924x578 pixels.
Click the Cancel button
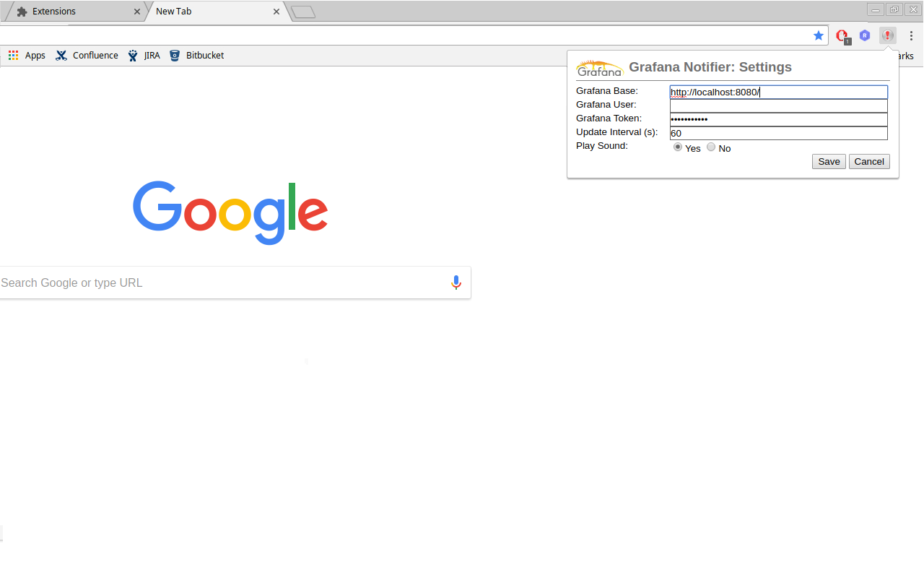pos(869,161)
